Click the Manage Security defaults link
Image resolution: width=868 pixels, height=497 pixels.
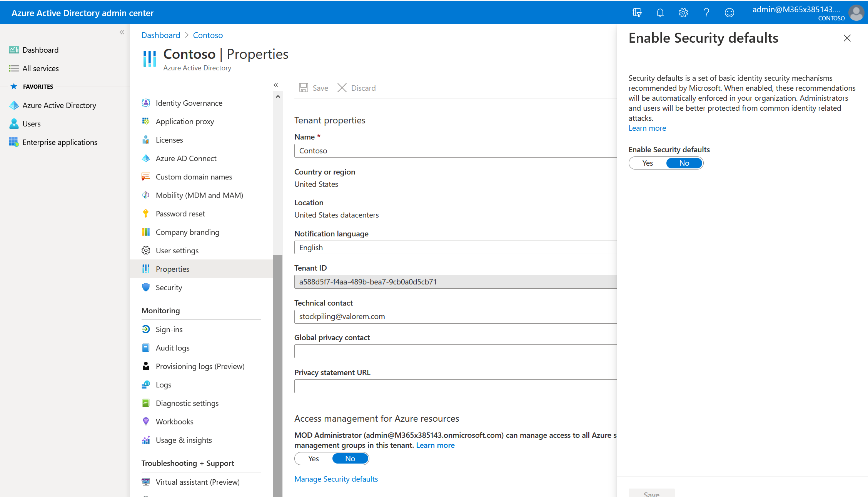[x=336, y=479]
